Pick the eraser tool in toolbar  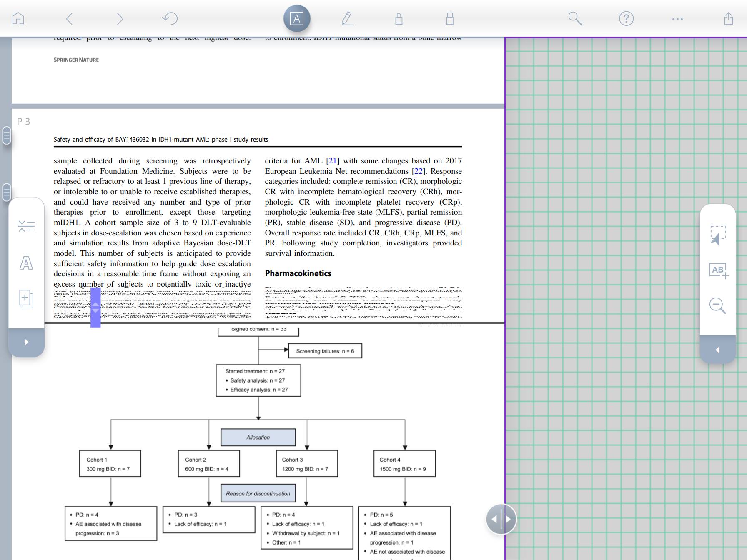(x=449, y=19)
